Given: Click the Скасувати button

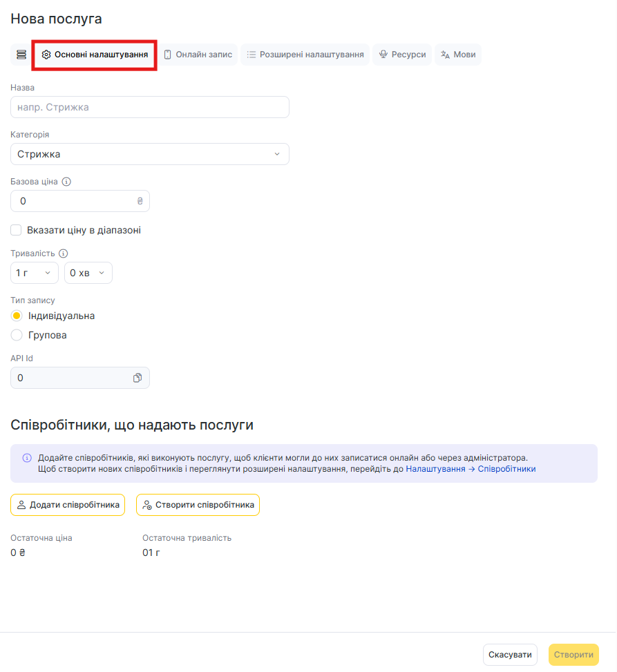Looking at the screenshot, I should 510,655.
